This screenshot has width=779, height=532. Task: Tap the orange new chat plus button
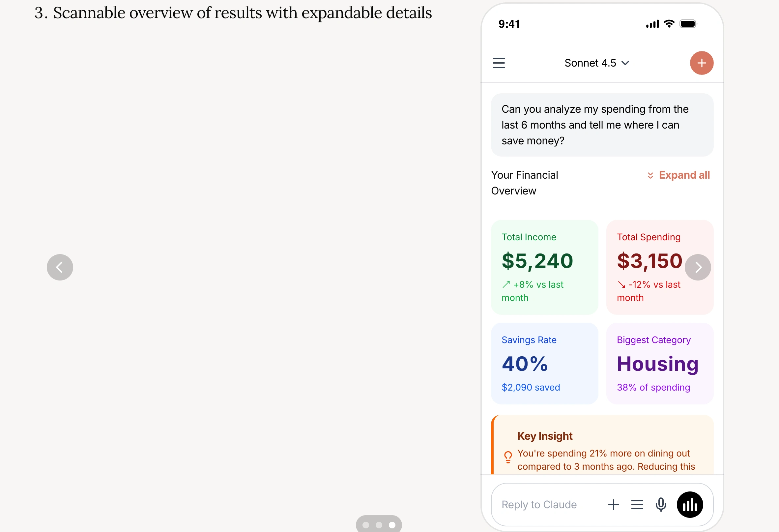701,63
